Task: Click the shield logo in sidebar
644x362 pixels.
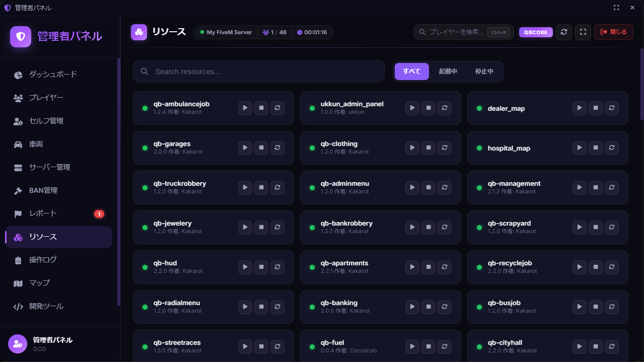Action: click(21, 36)
